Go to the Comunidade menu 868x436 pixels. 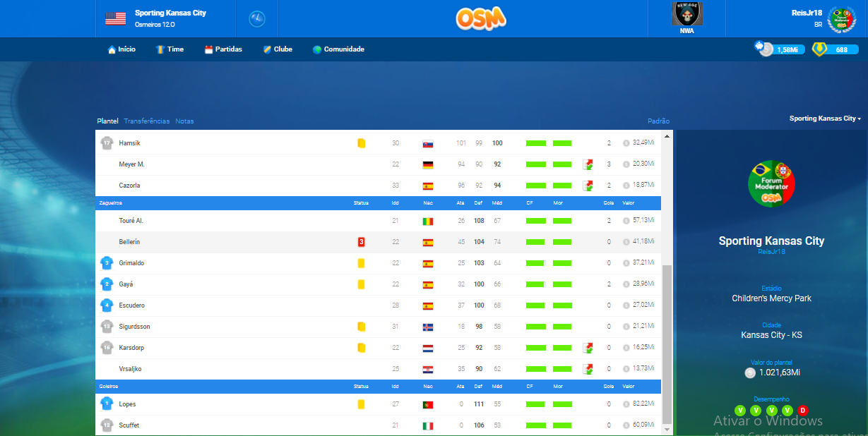[x=338, y=49]
